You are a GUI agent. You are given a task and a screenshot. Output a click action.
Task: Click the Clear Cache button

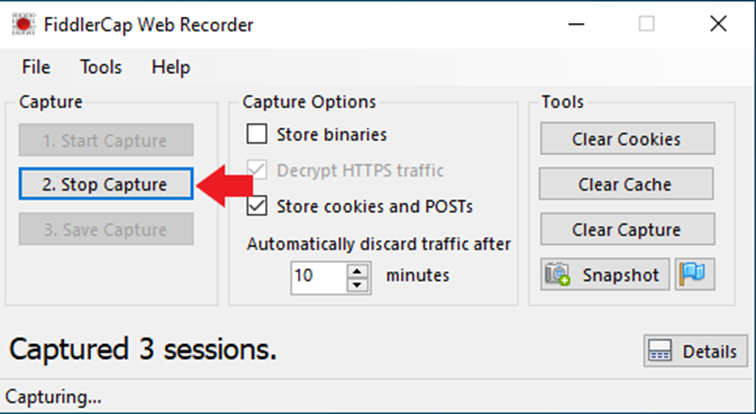(x=626, y=184)
